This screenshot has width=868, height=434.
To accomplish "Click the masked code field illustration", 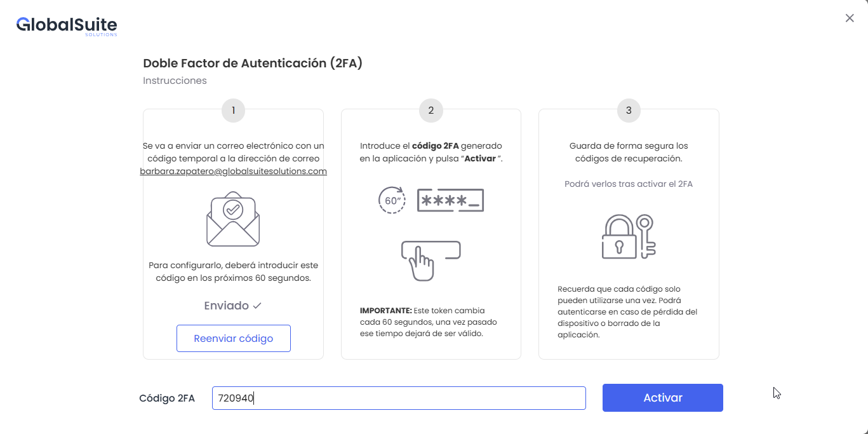I will [450, 200].
